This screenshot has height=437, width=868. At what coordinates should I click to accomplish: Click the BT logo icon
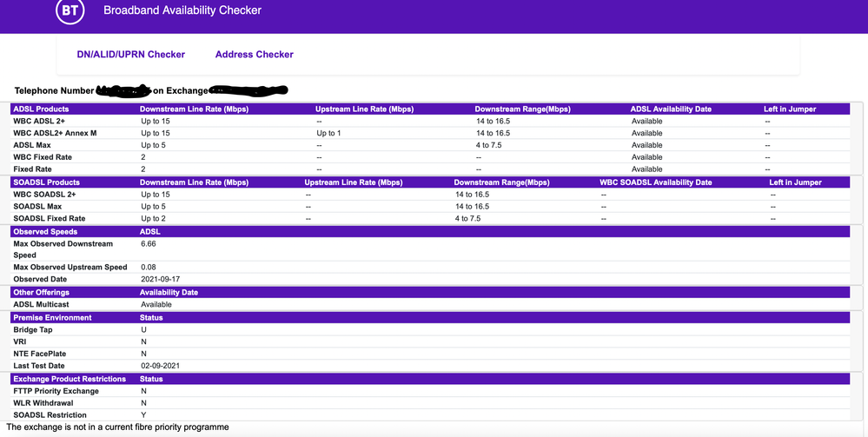coord(70,10)
